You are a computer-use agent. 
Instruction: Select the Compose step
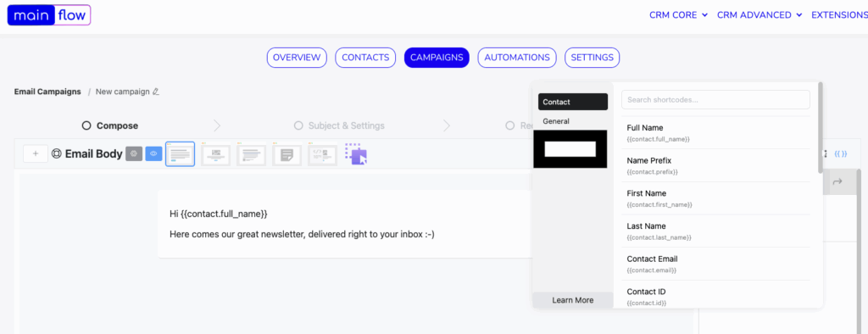[110, 125]
